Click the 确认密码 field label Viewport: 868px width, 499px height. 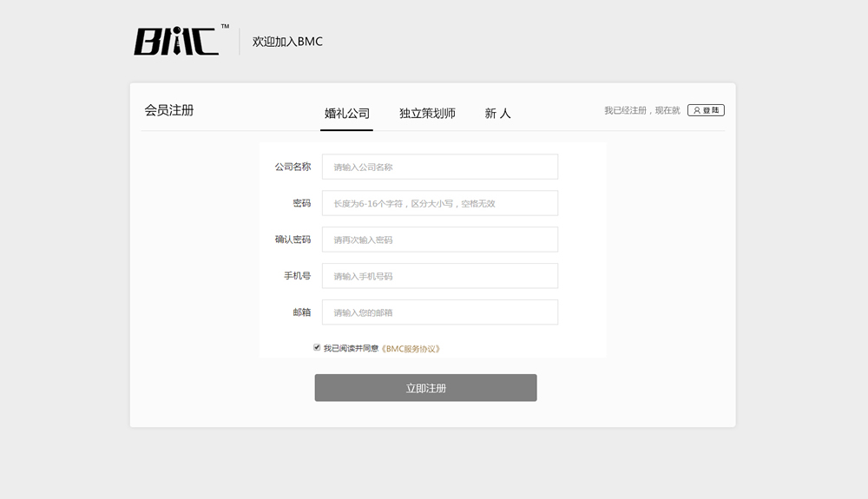point(293,240)
